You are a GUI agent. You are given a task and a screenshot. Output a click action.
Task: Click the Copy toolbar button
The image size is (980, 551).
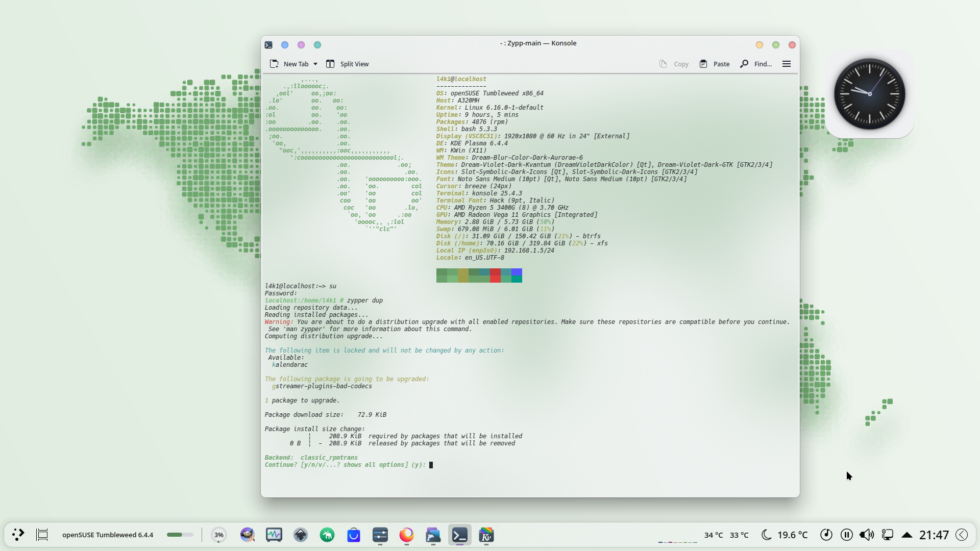pos(674,64)
